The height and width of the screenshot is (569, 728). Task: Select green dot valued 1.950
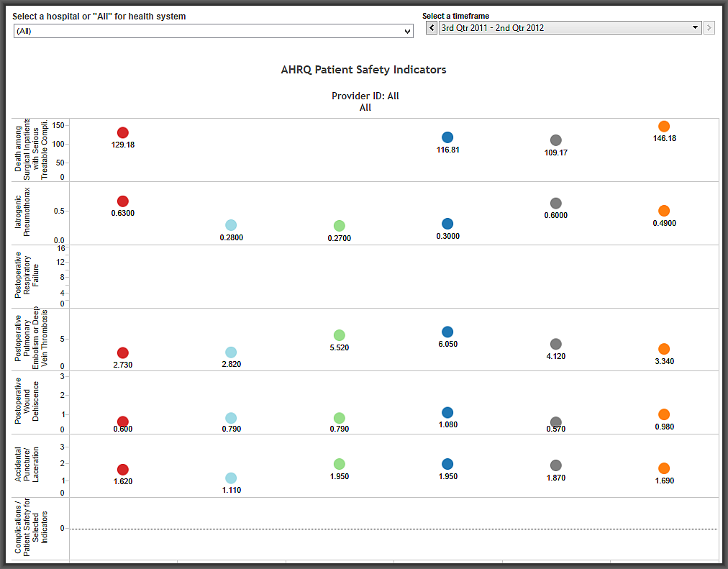[x=340, y=464]
